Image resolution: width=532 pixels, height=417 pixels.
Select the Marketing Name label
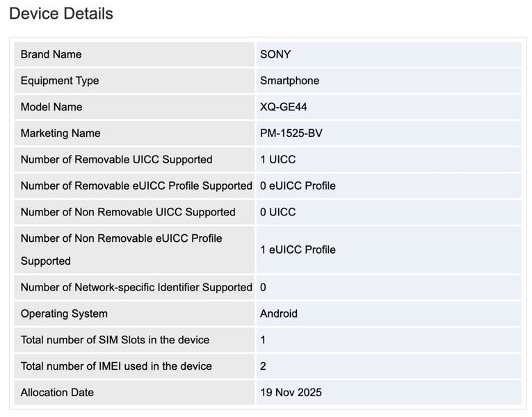(x=61, y=133)
